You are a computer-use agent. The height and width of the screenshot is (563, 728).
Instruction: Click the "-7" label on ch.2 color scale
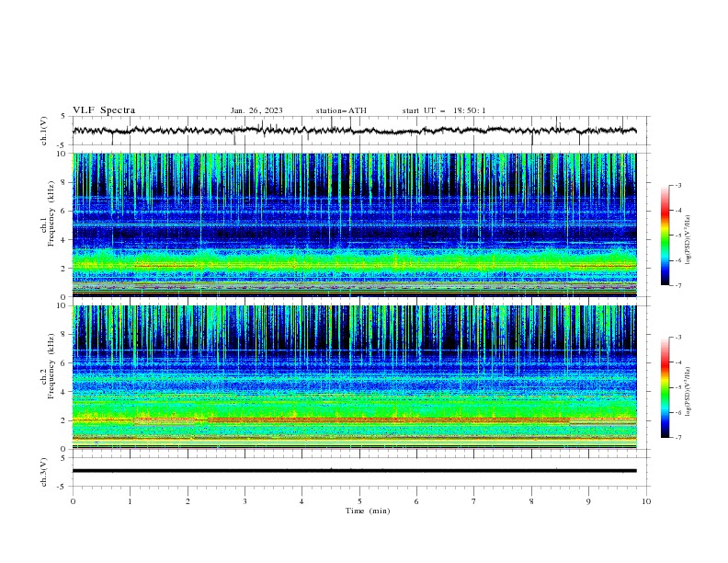[x=678, y=438]
